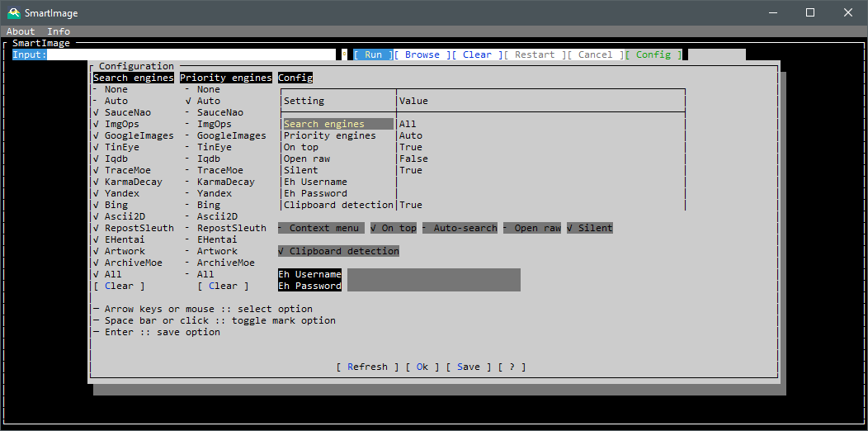
Task: Toggle Auto in Priority engines list
Action: [203, 101]
